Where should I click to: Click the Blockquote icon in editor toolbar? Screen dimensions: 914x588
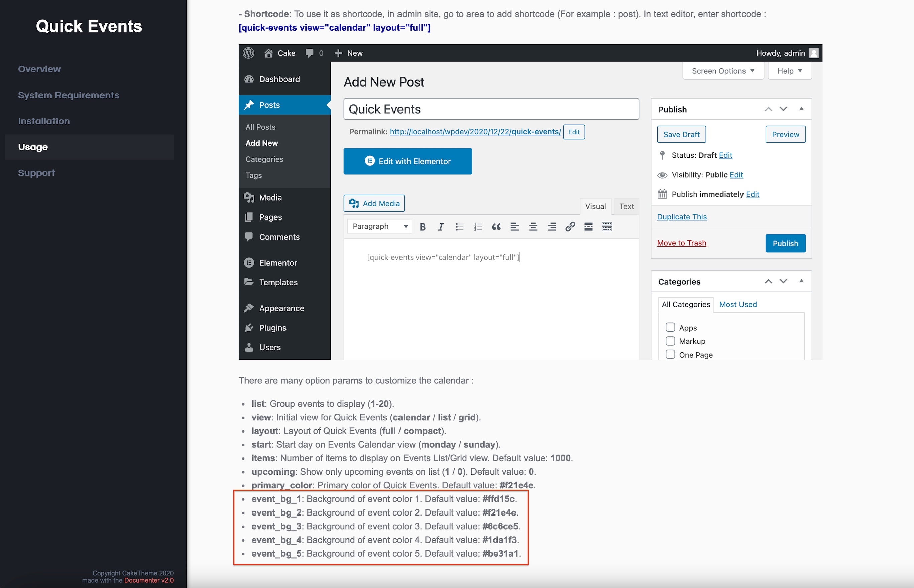496,227
